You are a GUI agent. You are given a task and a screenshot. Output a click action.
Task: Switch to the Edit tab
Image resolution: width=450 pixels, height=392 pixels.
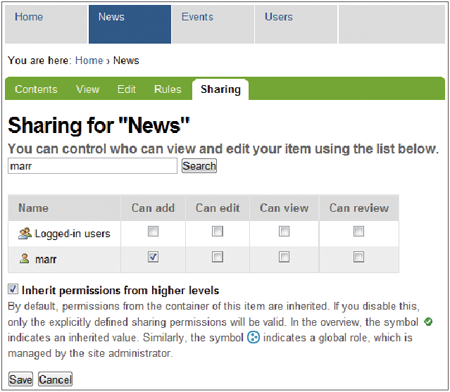coord(126,89)
